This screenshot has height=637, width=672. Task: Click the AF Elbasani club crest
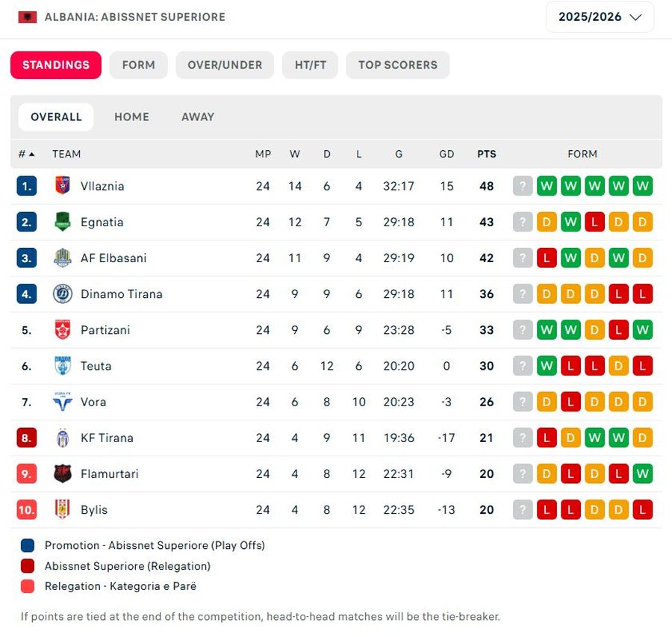(62, 258)
